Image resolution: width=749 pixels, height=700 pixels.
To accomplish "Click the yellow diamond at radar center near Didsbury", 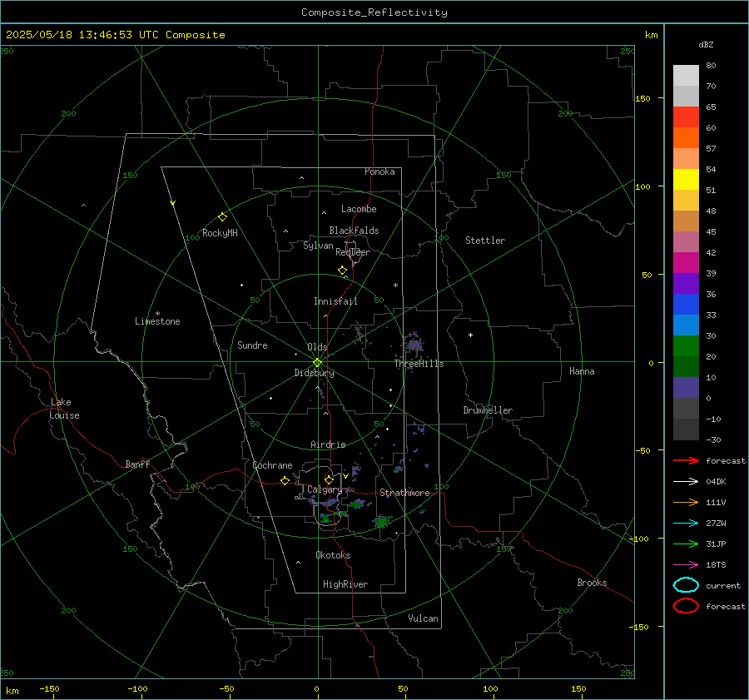I will coord(317,363).
